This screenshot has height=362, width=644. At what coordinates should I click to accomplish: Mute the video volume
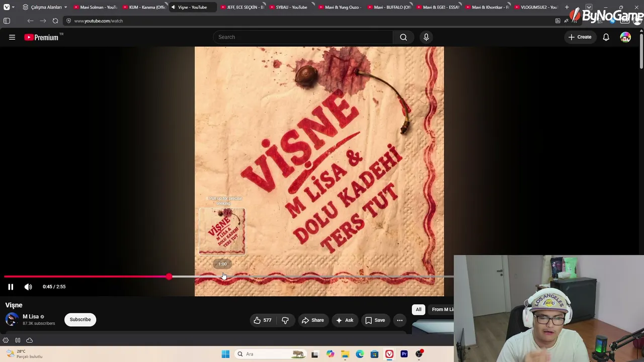tap(28, 287)
